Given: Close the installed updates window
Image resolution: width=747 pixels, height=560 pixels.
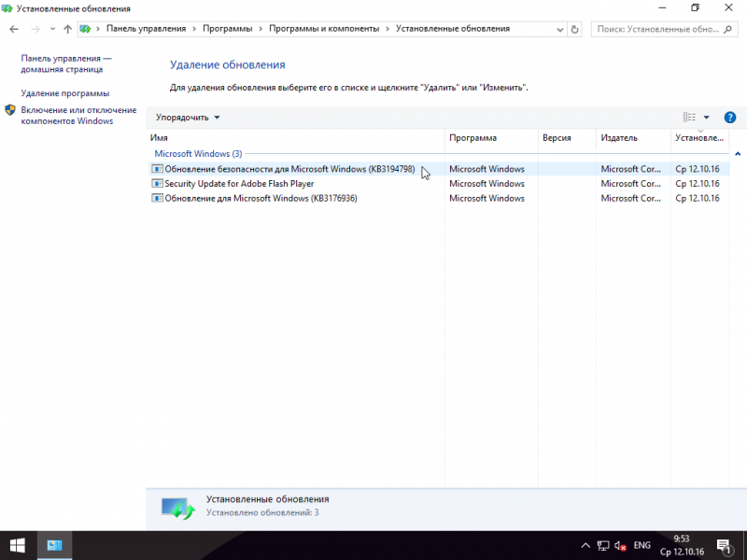Looking at the screenshot, I should click(x=728, y=7).
